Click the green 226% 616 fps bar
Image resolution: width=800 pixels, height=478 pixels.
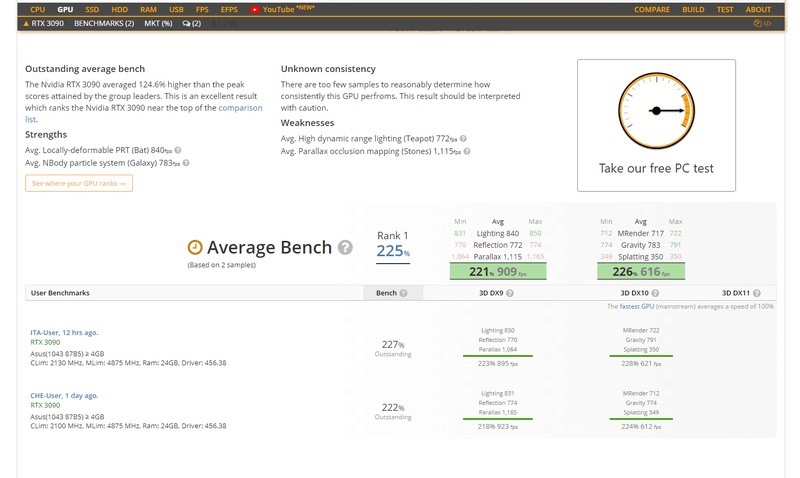point(641,271)
